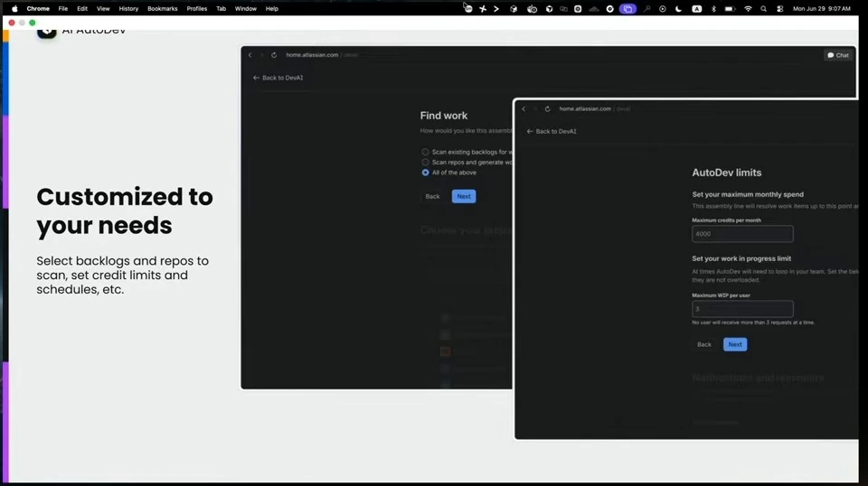
Task: Click the screen mirroring icon highlighted in purple
Action: coord(627,9)
